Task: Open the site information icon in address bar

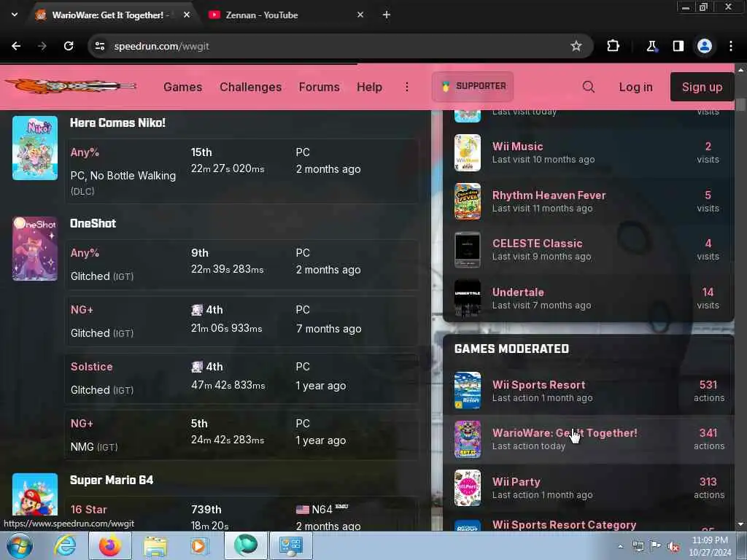Action: (100, 46)
